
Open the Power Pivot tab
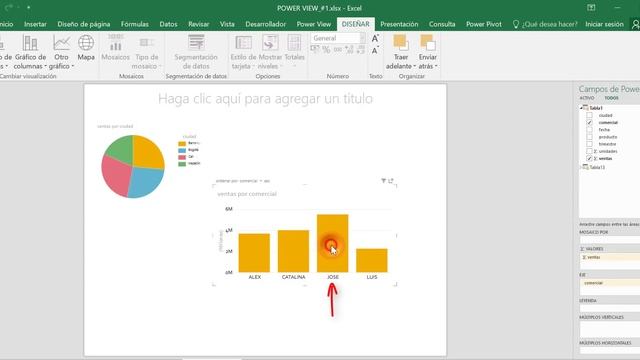point(484,24)
